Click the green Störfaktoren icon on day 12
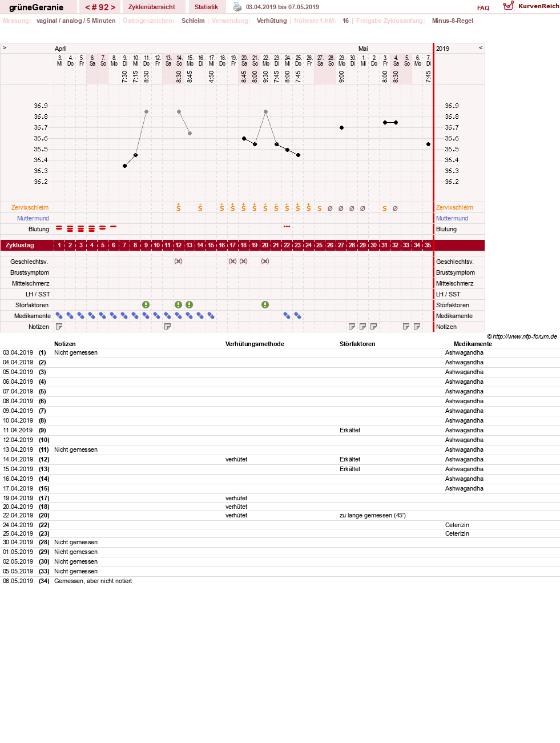Screen dimensions: 560x743 tap(179, 305)
